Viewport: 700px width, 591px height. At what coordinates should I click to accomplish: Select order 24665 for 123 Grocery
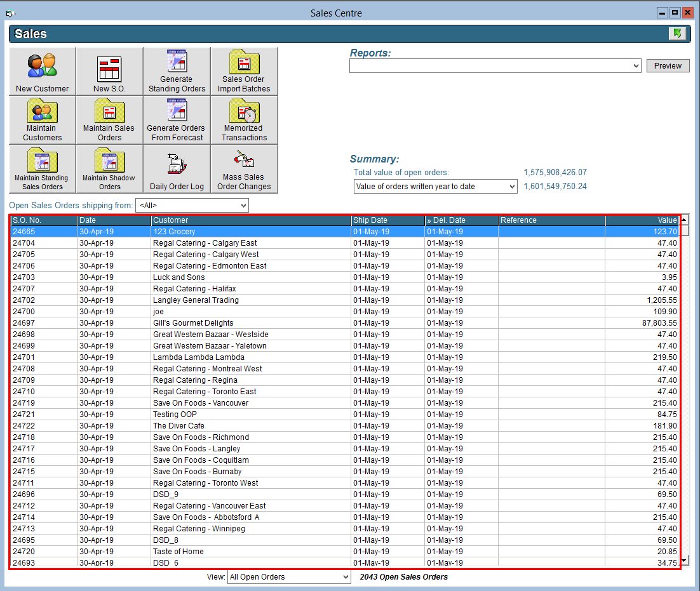point(345,232)
